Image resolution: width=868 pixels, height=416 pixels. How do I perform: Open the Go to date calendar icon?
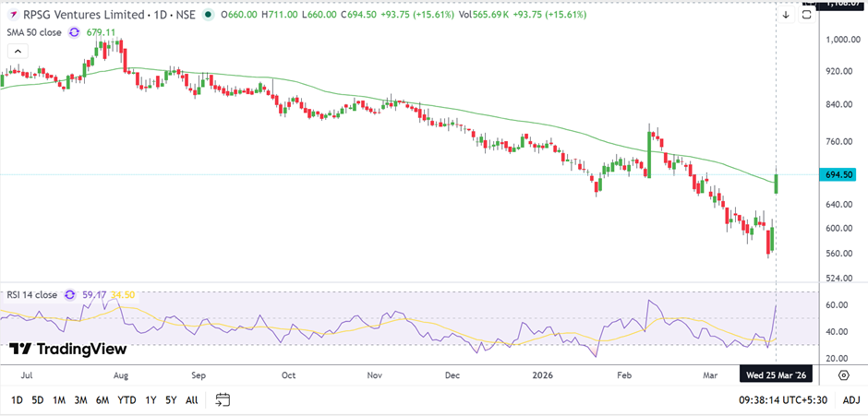pyautogui.click(x=223, y=400)
